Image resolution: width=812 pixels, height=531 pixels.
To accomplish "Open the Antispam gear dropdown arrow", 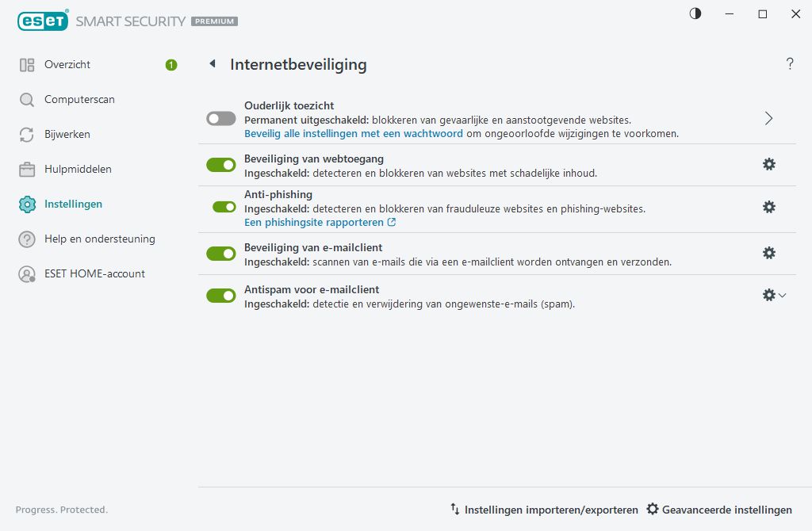I will pos(781,295).
